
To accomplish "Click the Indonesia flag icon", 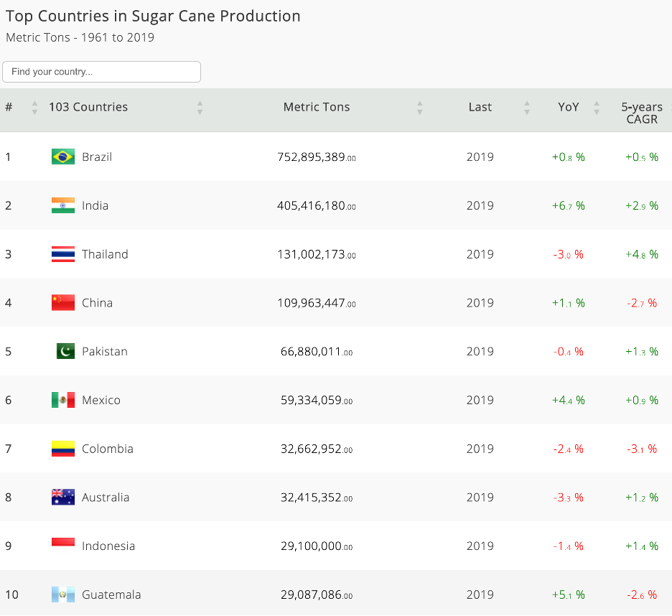I will tap(63, 546).
